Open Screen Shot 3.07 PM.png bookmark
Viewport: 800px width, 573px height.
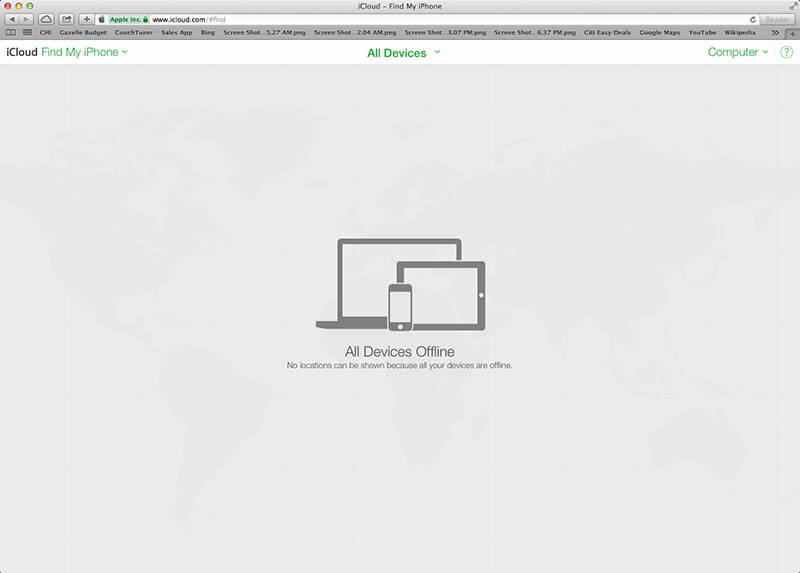click(x=445, y=33)
